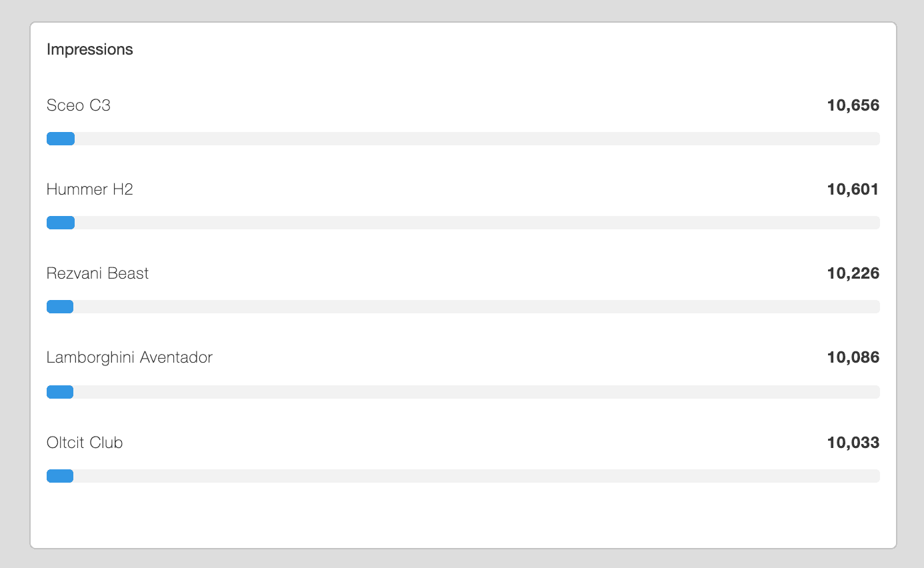Select the 10,226 impressions value
Screen dimensions: 924x568
[x=853, y=273]
